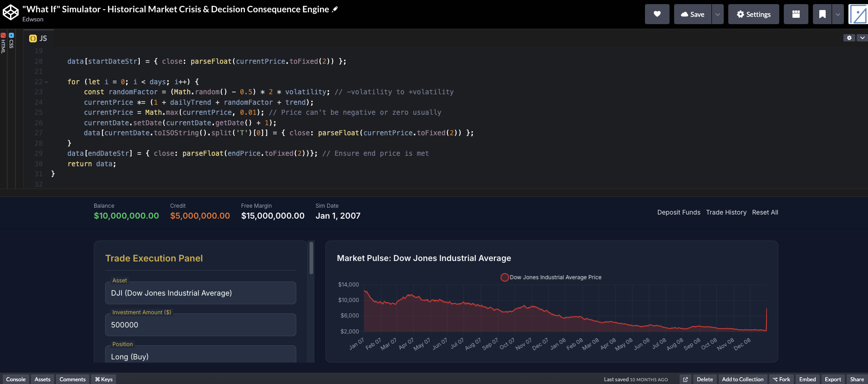Open the user avatar menu
The image size is (868, 384).
858,14
